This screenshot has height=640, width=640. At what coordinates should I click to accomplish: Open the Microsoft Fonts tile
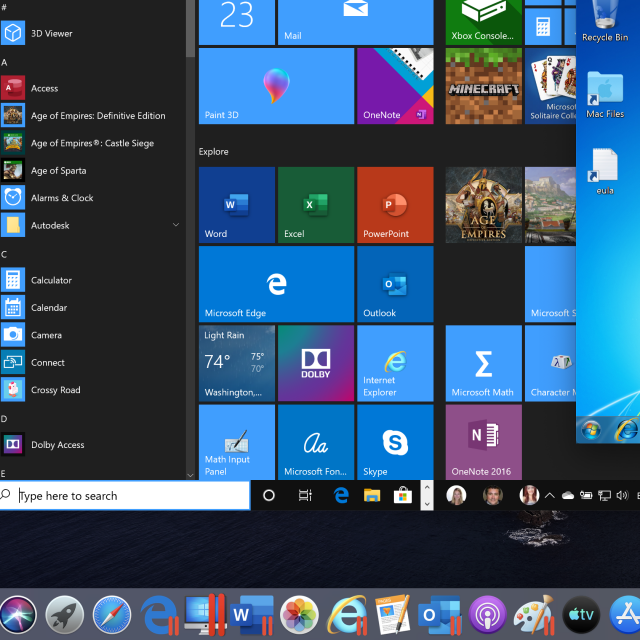pos(316,442)
